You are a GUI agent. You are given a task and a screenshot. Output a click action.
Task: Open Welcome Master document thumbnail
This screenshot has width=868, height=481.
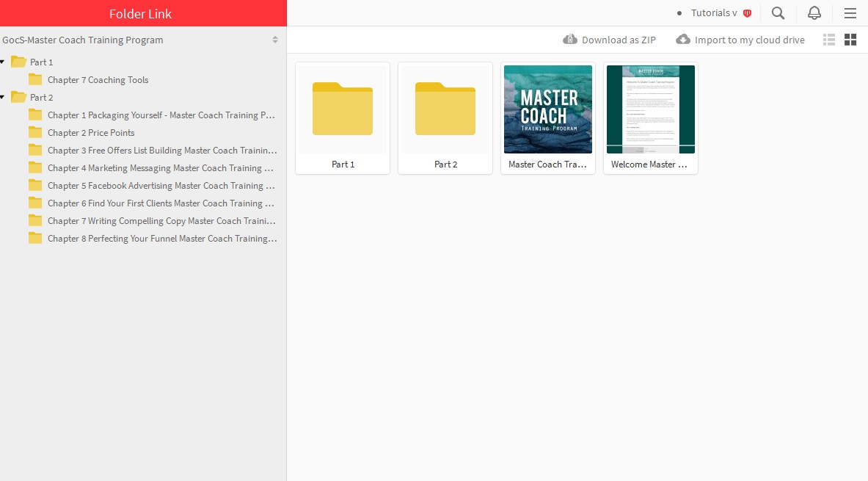(x=650, y=109)
